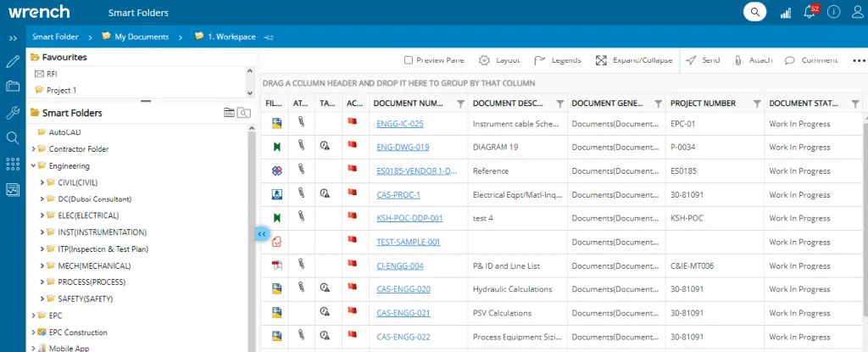Viewport: 868px width, 352px height.
Task: Click My Documents in the breadcrumb
Action: coord(142,37)
